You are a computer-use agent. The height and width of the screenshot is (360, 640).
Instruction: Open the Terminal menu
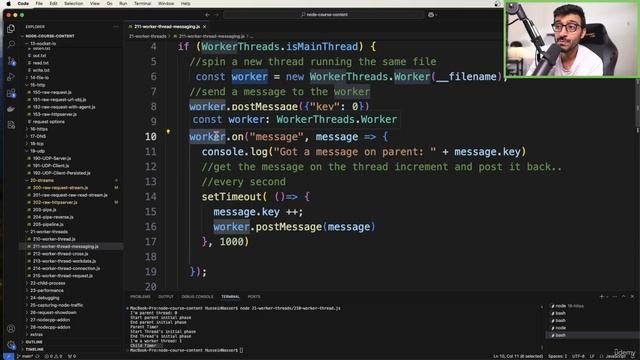142,3
